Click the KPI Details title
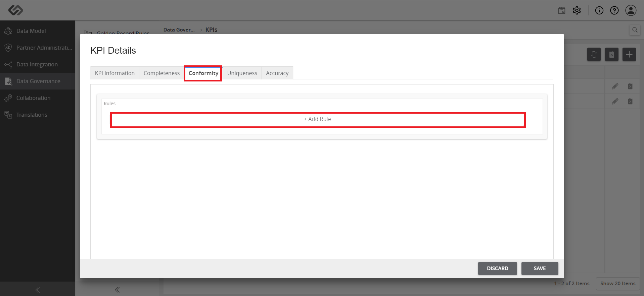This screenshot has height=296, width=644. point(113,51)
